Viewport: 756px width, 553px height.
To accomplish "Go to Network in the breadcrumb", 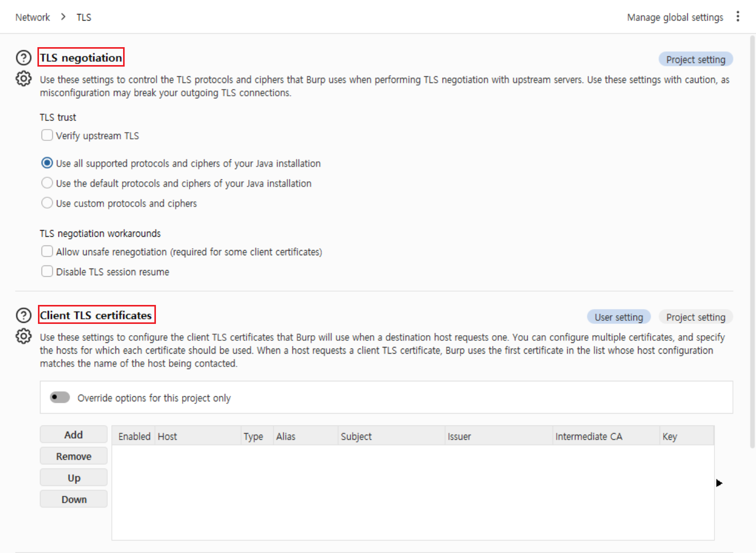I will pyautogui.click(x=33, y=17).
